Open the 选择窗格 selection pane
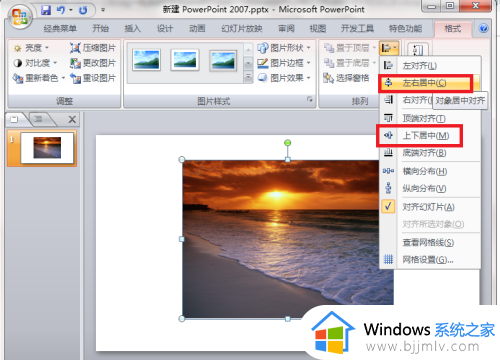This screenshot has width=500, height=360. pos(346,78)
